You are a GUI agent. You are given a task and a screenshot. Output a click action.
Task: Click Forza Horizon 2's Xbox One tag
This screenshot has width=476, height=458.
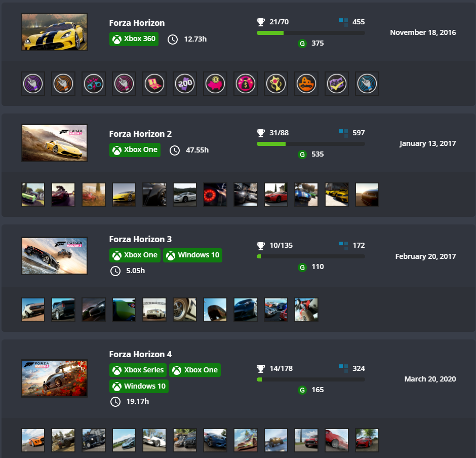135,150
